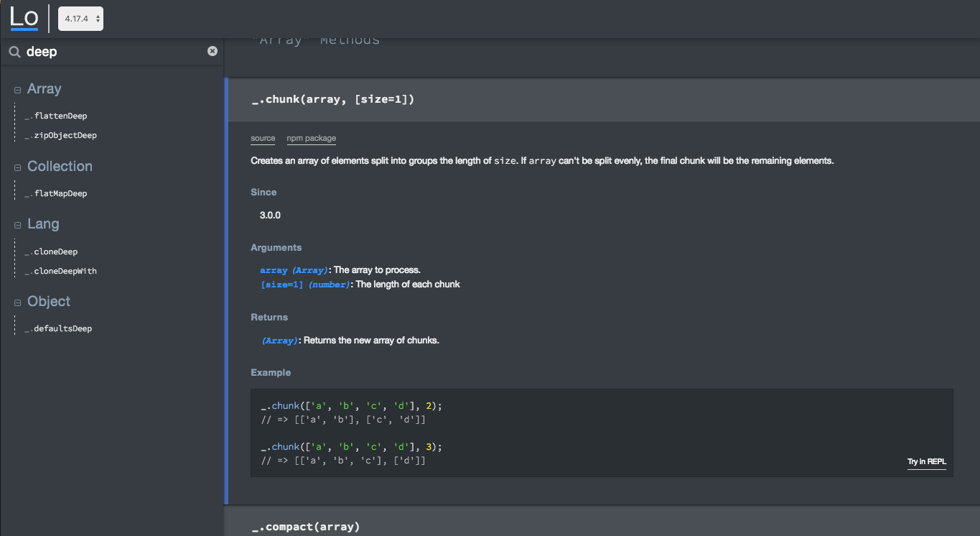
Task: Click the _.compact(array) heading
Action: tap(306, 527)
